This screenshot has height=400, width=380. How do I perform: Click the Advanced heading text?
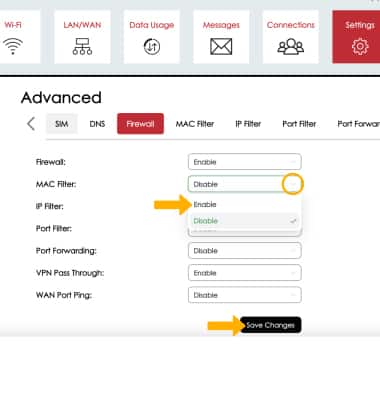pos(61,98)
